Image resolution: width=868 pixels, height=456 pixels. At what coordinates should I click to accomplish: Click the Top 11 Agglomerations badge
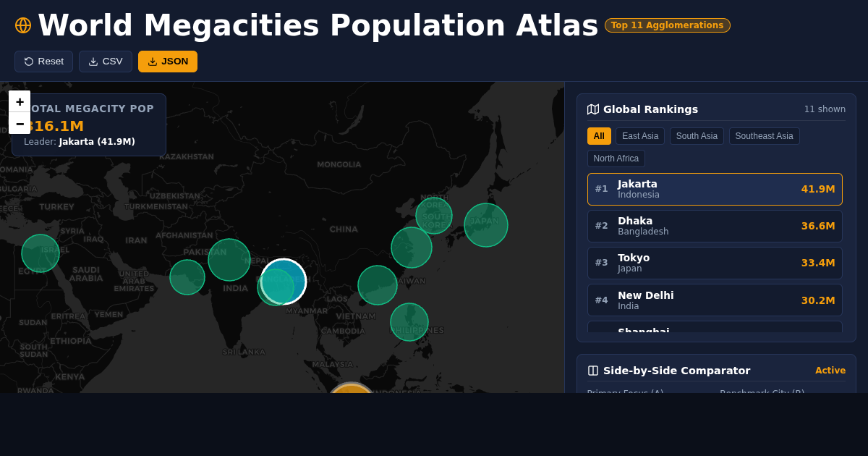pos(668,25)
